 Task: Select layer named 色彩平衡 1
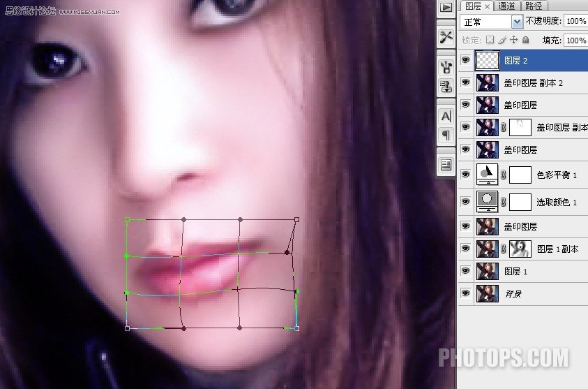pyautogui.click(x=557, y=175)
